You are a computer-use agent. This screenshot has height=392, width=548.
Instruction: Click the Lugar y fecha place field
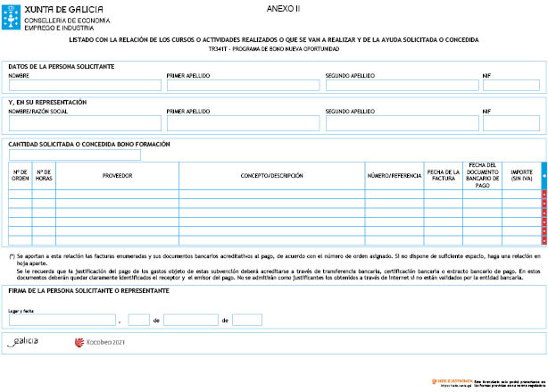pyautogui.click(x=62, y=320)
